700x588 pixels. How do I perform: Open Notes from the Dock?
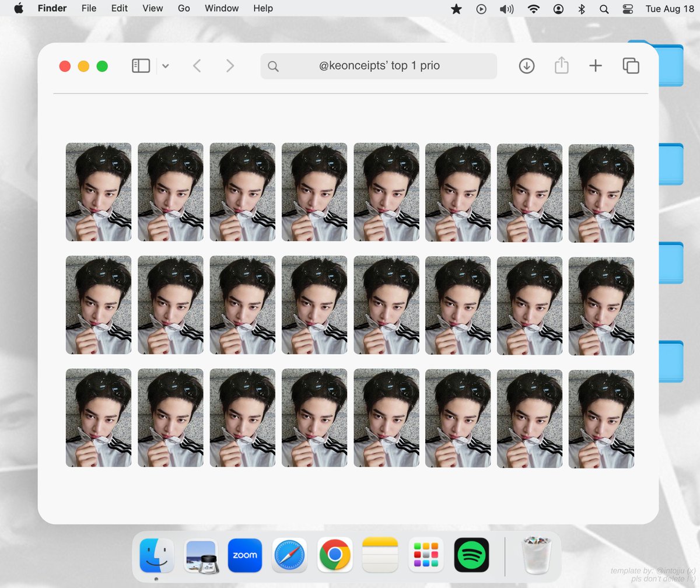pos(380,555)
